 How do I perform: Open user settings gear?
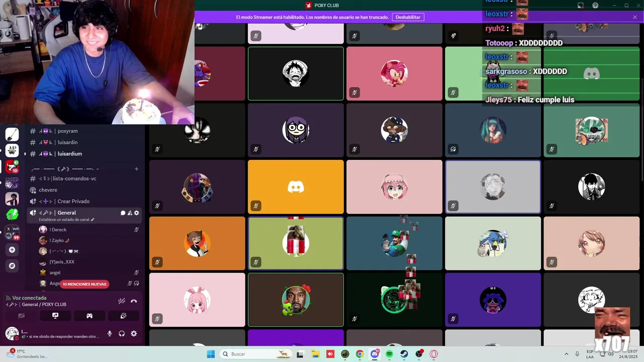(134, 333)
